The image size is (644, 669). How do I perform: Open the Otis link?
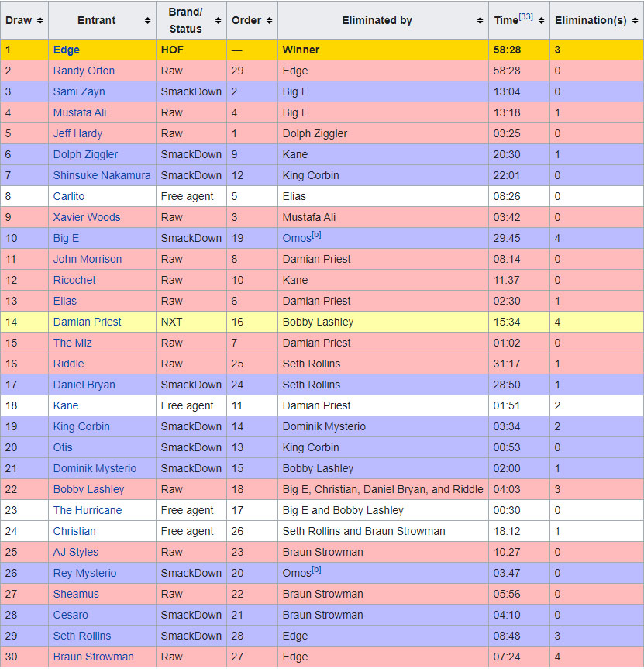point(63,447)
